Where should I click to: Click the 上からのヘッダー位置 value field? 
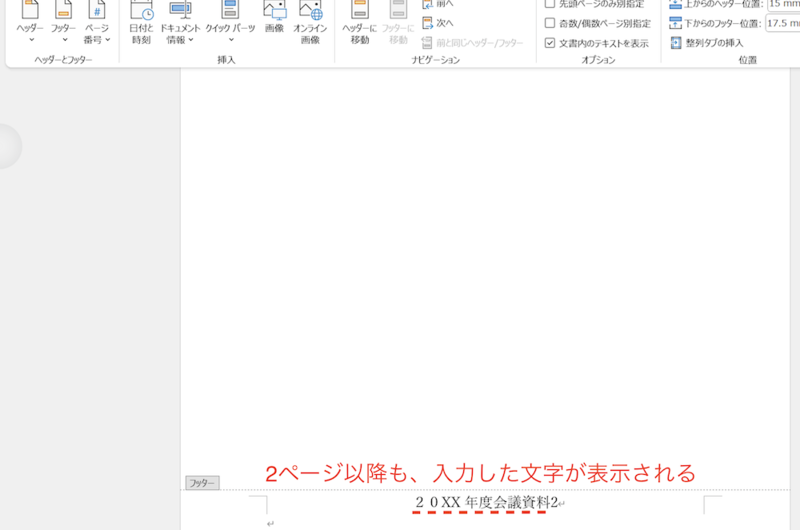pyautogui.click(x=784, y=4)
